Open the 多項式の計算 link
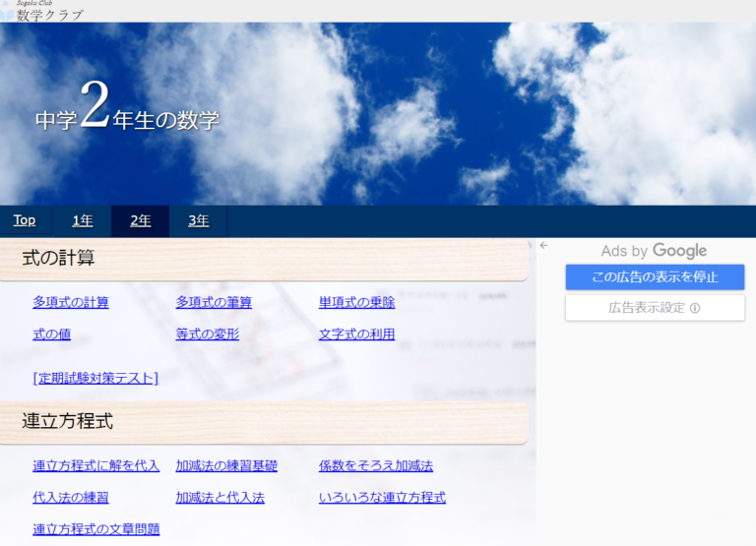The image size is (756, 546). tap(71, 302)
